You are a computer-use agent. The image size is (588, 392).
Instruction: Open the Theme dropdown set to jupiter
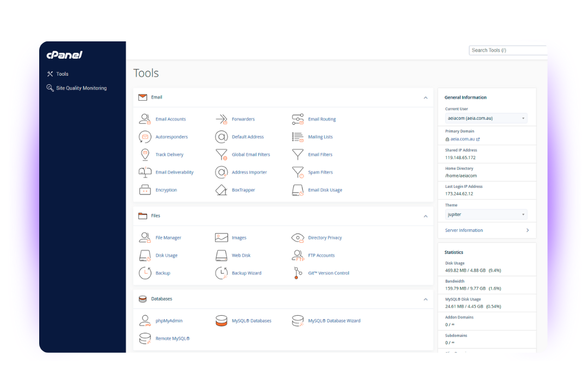tap(486, 215)
